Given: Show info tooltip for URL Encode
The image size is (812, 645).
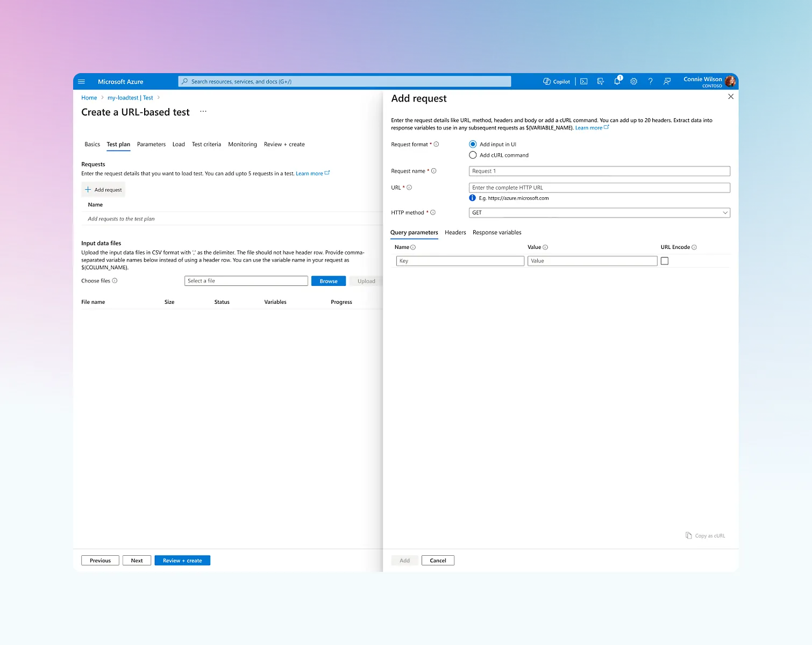Looking at the screenshot, I should point(694,247).
